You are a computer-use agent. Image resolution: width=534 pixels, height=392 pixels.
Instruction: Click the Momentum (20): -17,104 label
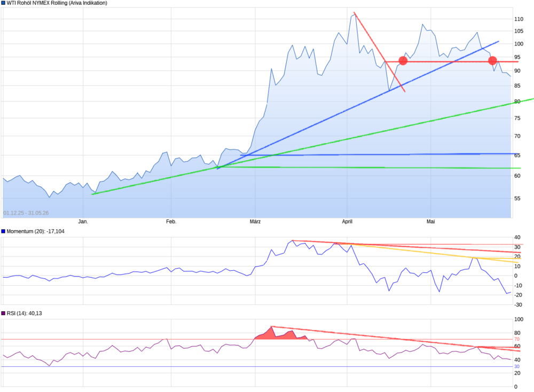[35, 231]
